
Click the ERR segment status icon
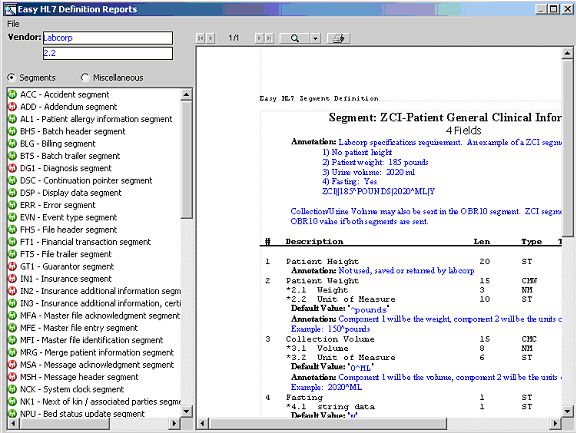tap(12, 205)
